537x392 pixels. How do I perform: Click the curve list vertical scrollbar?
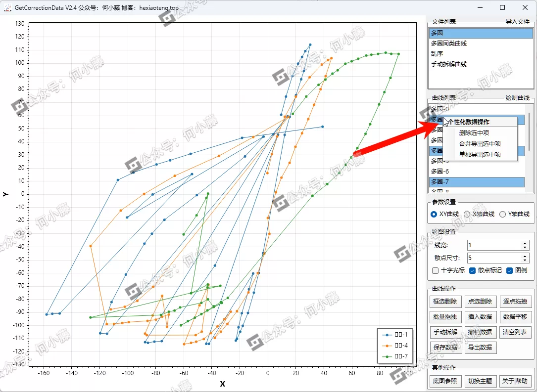(x=529, y=126)
